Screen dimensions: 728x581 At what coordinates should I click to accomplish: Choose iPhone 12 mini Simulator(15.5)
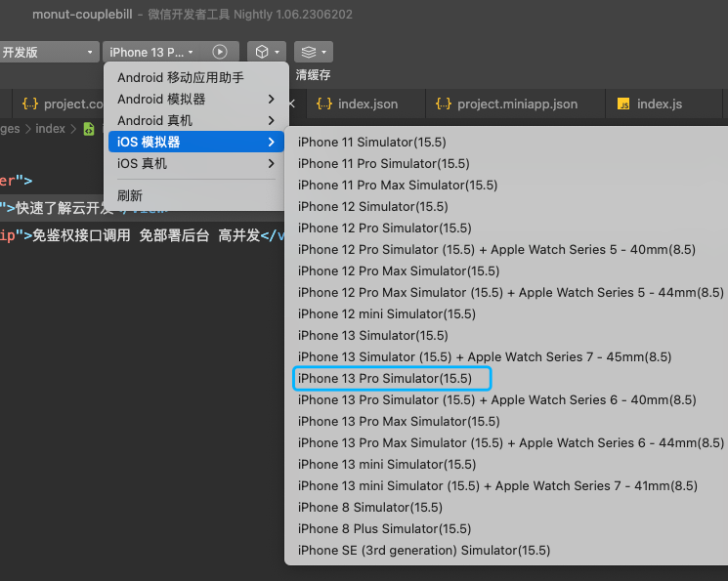pos(506,314)
